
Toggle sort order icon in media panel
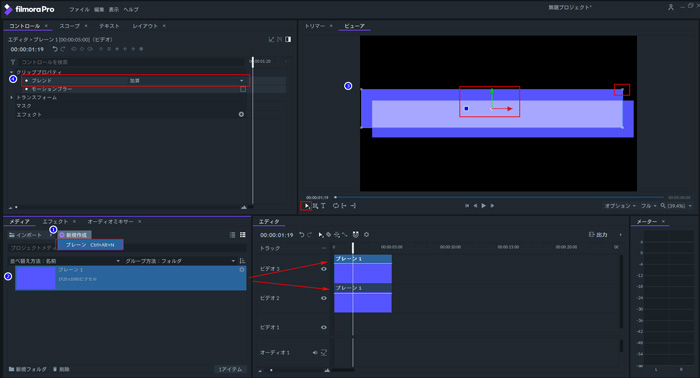click(x=242, y=261)
